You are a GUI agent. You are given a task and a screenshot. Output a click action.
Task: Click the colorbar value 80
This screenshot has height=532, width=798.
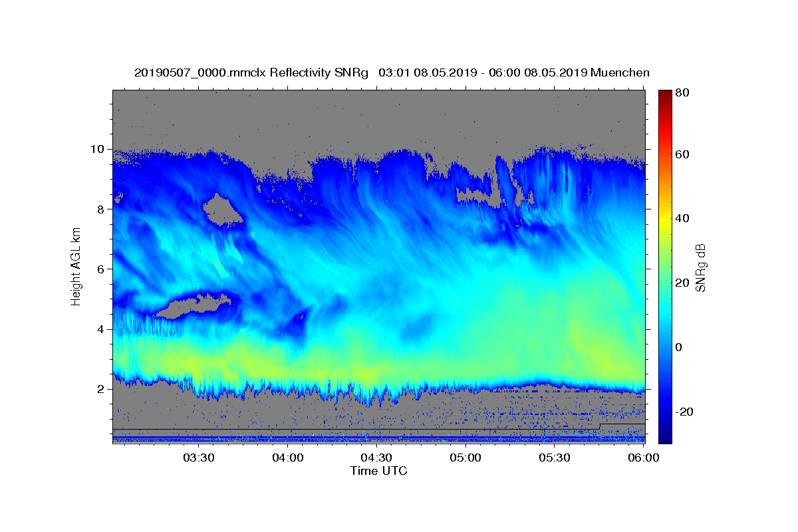click(683, 92)
